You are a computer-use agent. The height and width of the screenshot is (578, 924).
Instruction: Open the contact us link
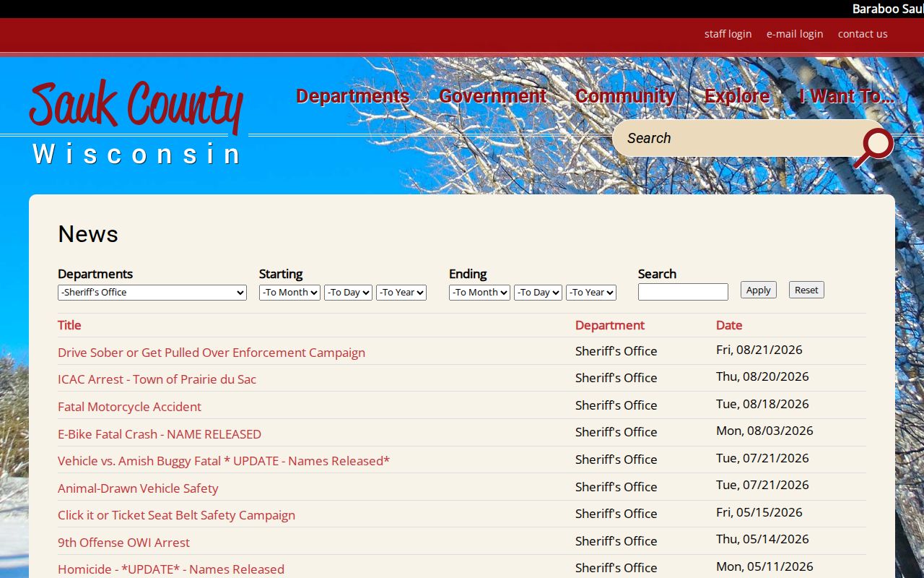(863, 34)
